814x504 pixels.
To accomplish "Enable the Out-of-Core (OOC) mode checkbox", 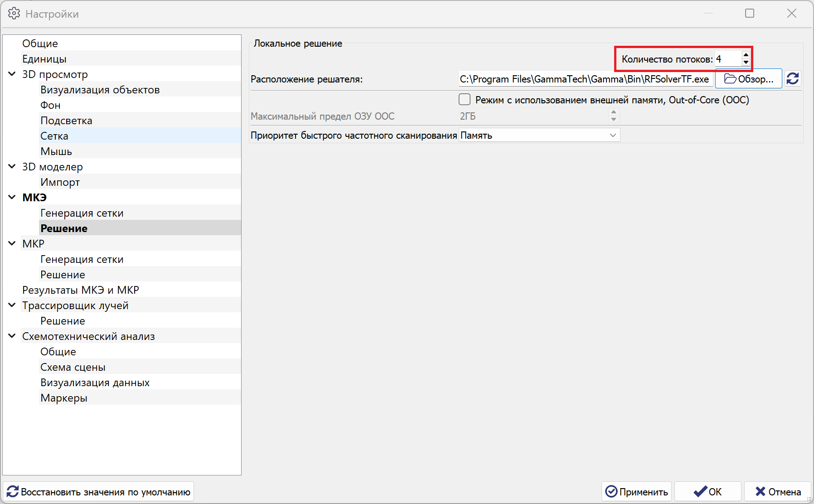I will (x=465, y=100).
